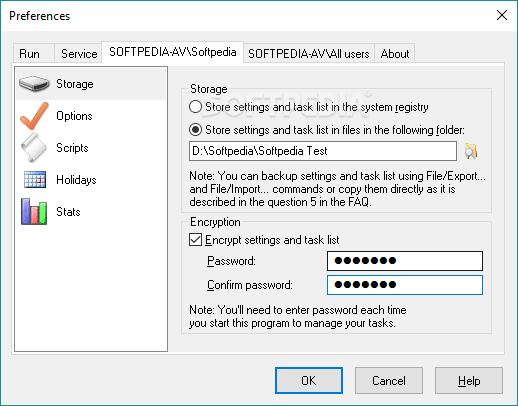The height and width of the screenshot is (406, 518).
Task: Focus the storage folder path field
Action: point(323,151)
